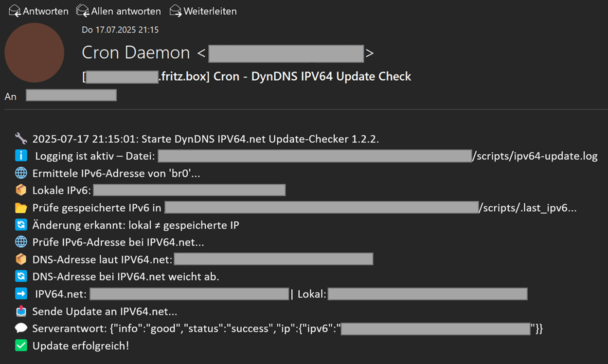Click the globe icon beside Ermittele IPv6-Adresse

(21, 173)
